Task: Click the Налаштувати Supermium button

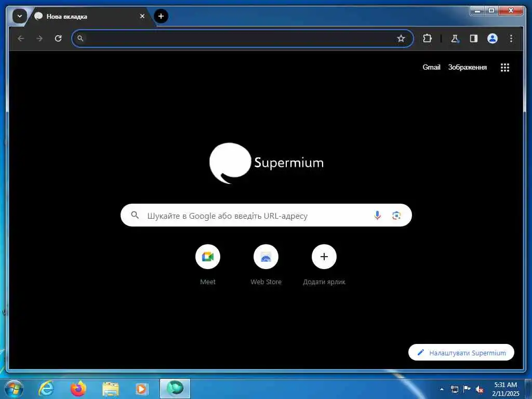Action: 461,353
